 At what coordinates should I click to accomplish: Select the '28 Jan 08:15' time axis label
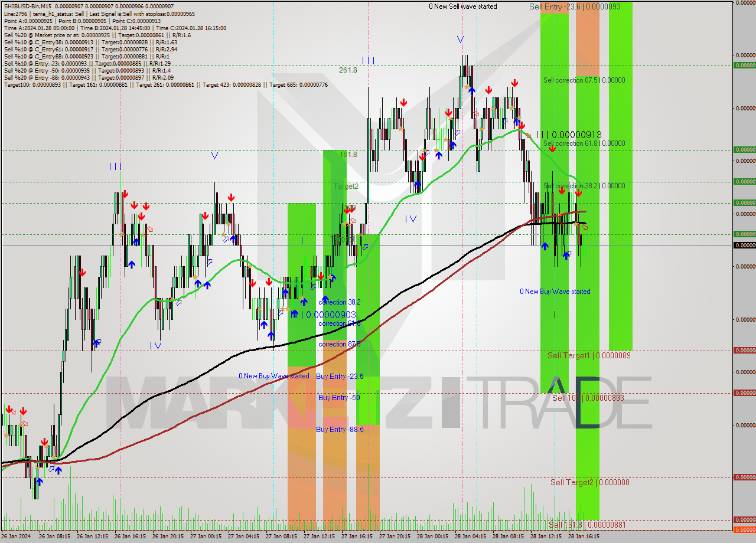[508, 537]
